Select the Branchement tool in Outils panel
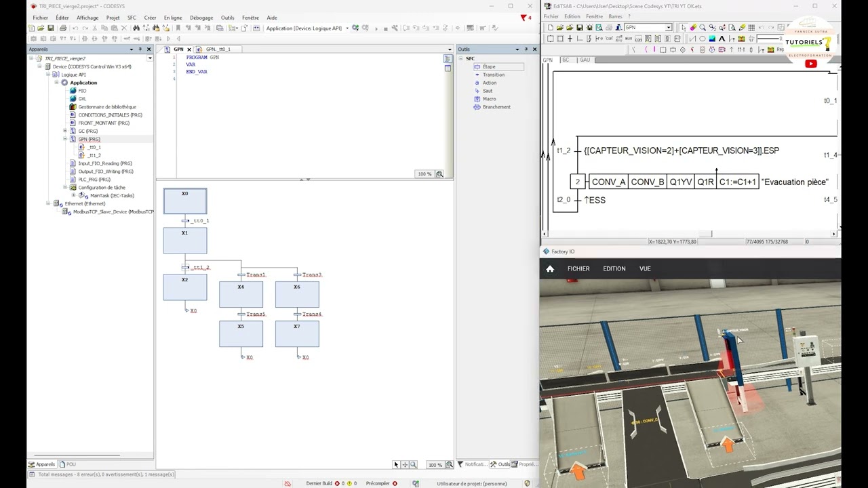Image resolution: width=868 pixels, height=488 pixels. [492, 107]
